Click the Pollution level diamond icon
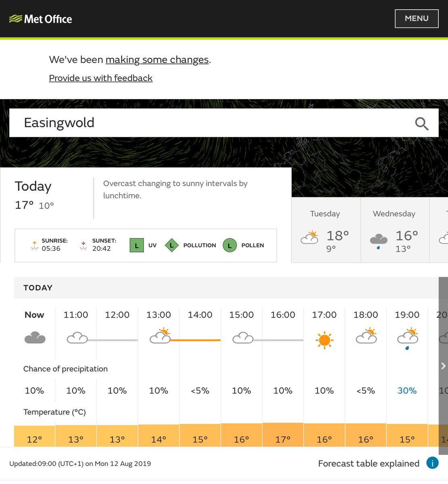 (172, 245)
